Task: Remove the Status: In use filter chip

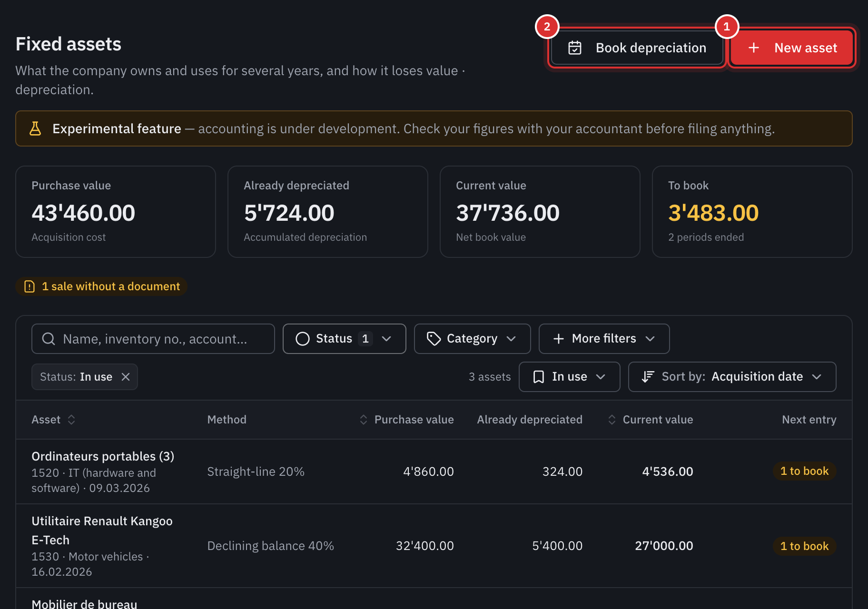Action: point(126,377)
